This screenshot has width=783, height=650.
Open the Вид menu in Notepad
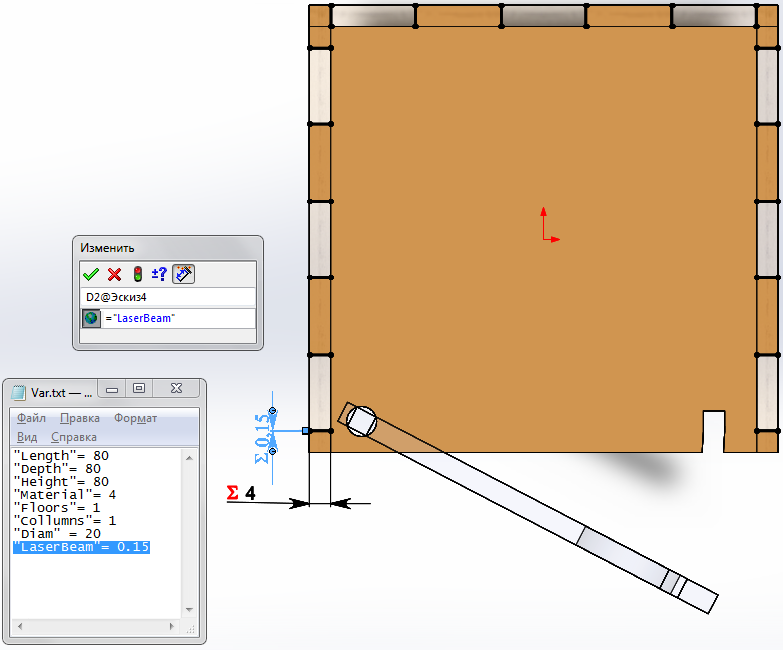pos(27,437)
